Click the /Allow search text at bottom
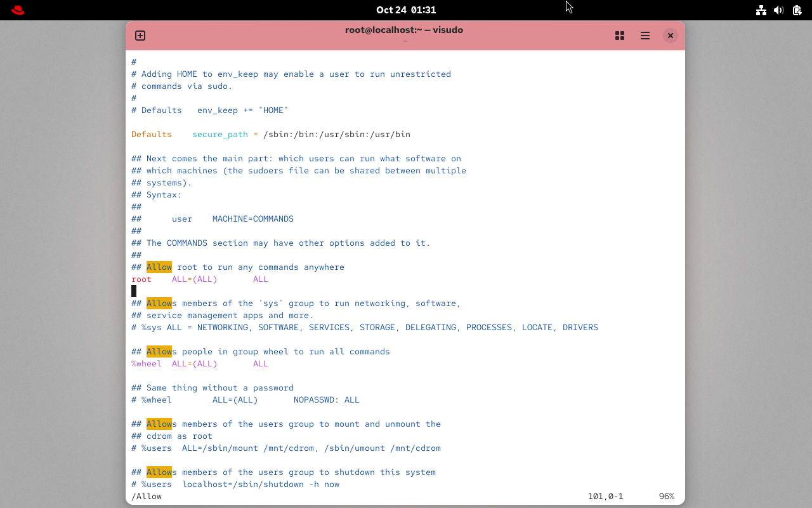 (x=147, y=497)
